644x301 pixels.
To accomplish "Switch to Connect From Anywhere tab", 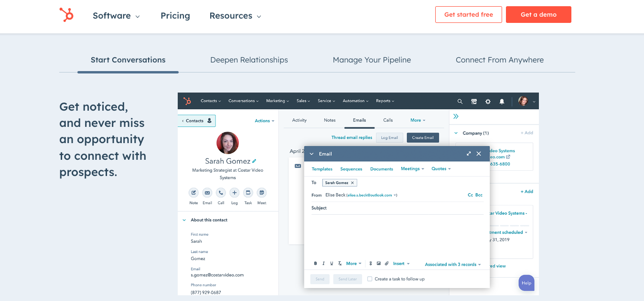I will (x=500, y=60).
